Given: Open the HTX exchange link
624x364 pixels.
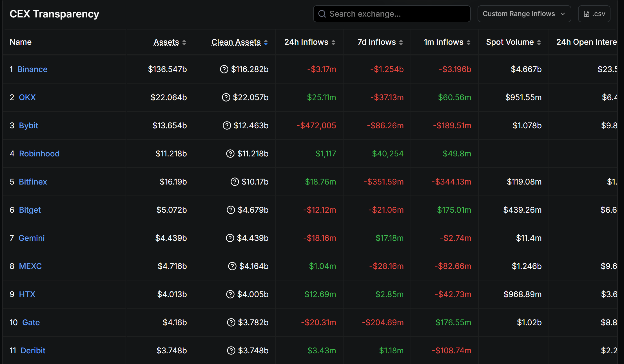Looking at the screenshot, I should (x=27, y=294).
